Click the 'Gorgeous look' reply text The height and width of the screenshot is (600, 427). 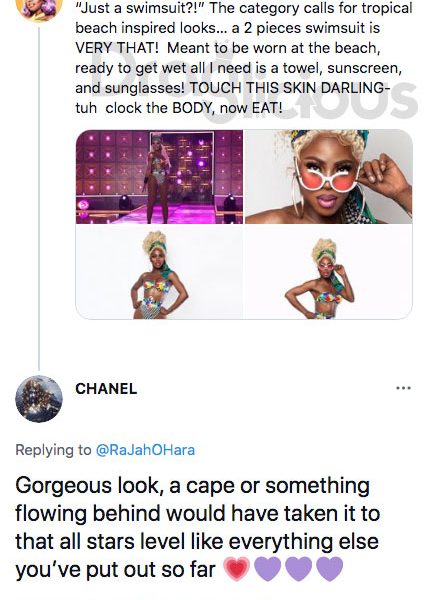87,486
